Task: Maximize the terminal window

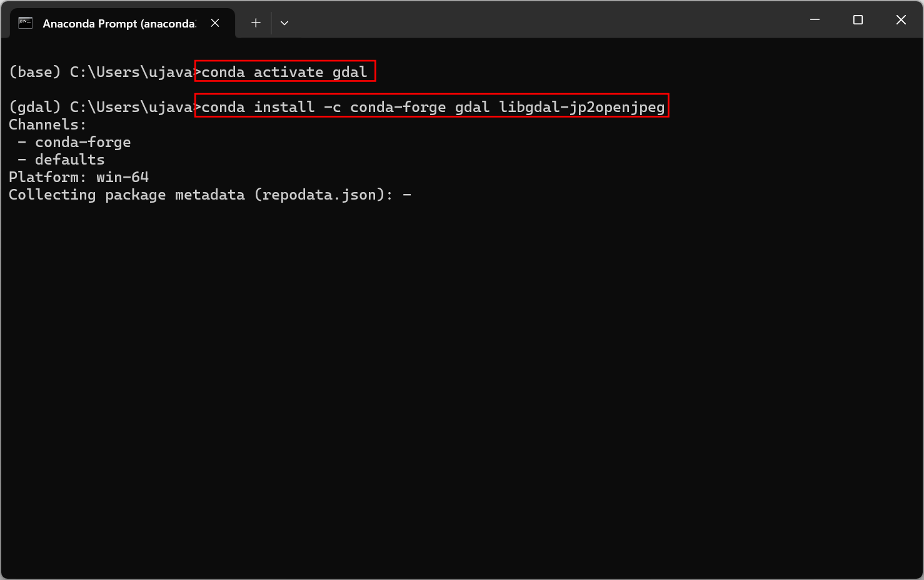Action: [858, 20]
